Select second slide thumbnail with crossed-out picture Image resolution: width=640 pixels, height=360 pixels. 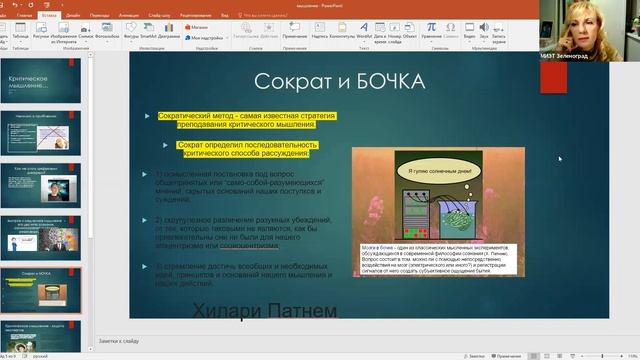pyautogui.click(x=41, y=133)
